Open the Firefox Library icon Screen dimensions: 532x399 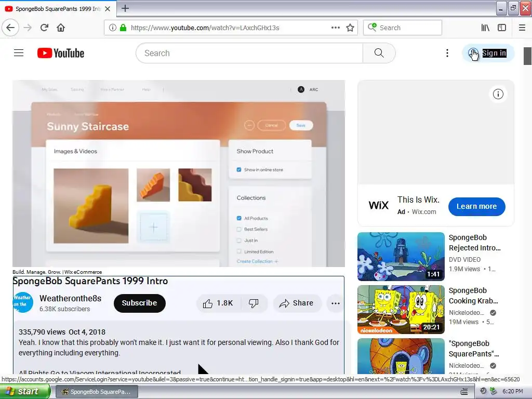pyautogui.click(x=485, y=28)
